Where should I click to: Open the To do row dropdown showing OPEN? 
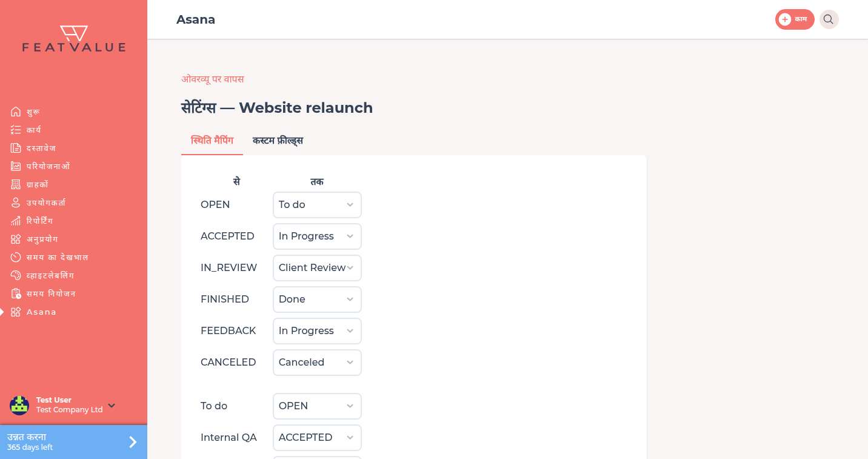pyautogui.click(x=317, y=406)
